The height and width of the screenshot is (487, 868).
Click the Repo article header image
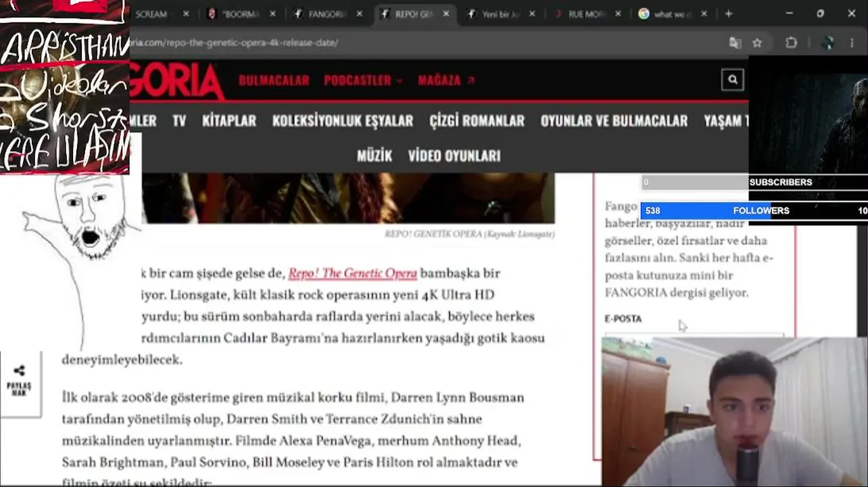348,198
